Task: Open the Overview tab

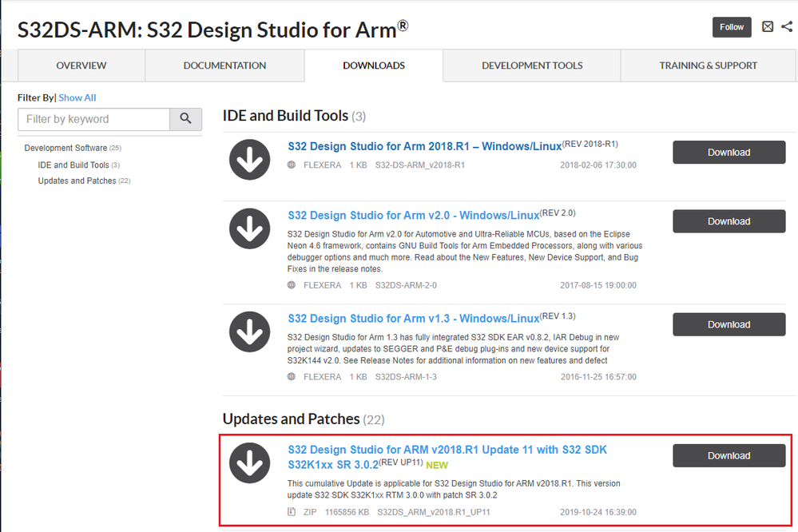Action: [81, 66]
